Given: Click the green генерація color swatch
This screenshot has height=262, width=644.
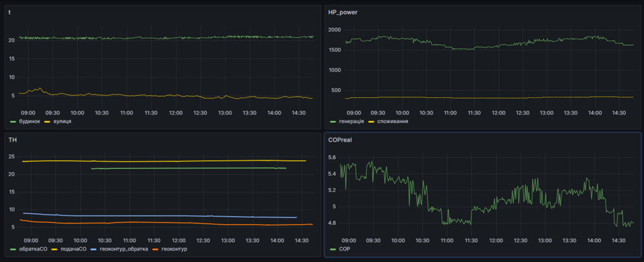Looking at the screenshot, I should point(332,121).
